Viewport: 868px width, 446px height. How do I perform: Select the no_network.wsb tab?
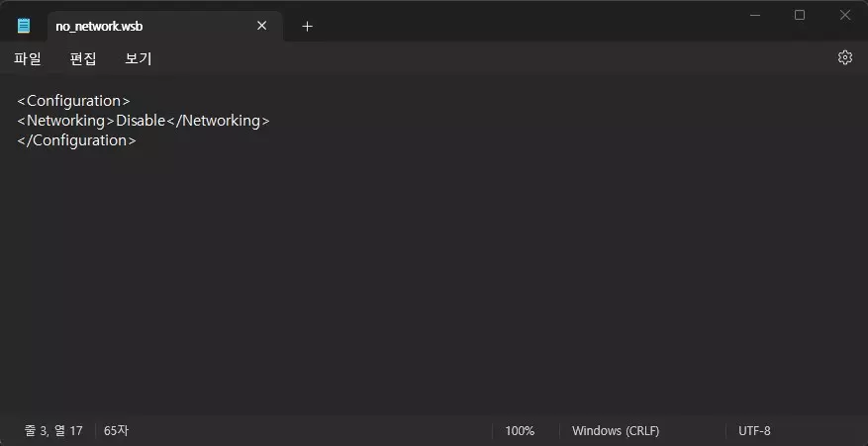click(x=165, y=26)
